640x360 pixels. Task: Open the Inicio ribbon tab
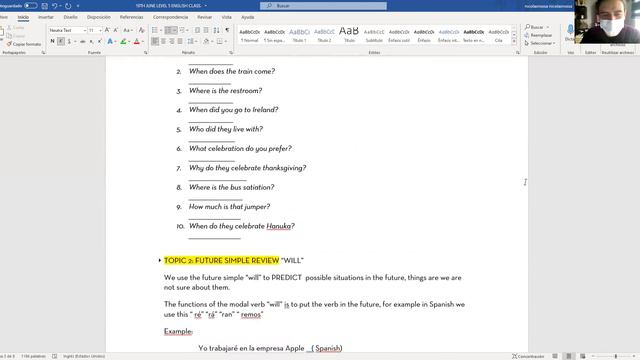[x=23, y=17]
